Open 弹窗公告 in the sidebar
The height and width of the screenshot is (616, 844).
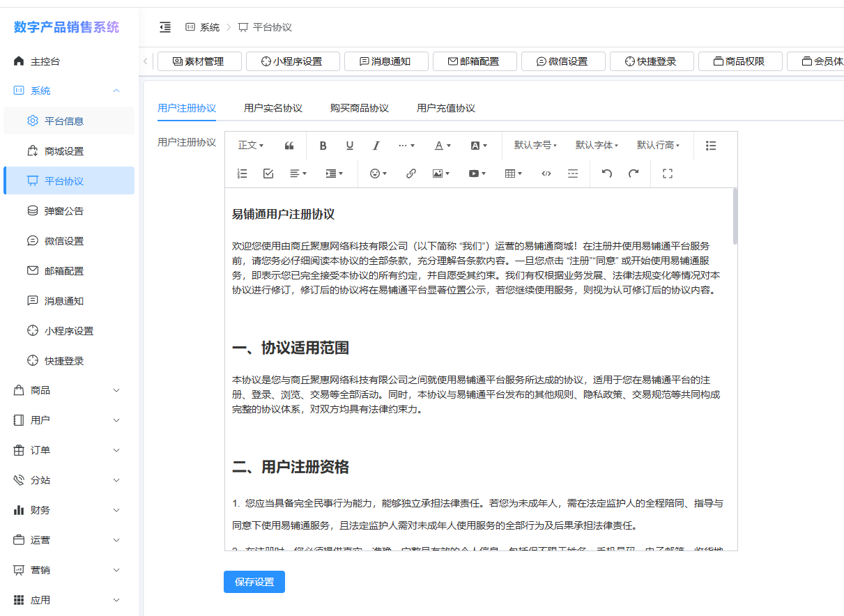click(64, 210)
